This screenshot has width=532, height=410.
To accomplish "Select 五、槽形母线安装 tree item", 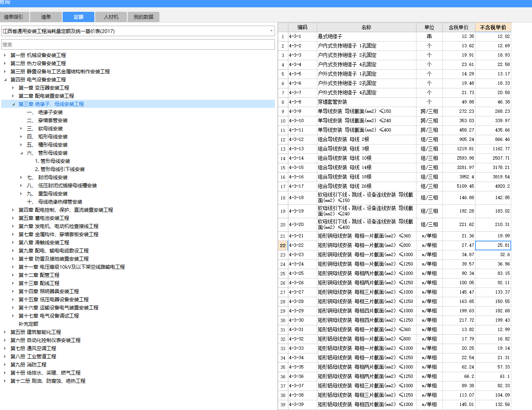I will coord(47,145).
